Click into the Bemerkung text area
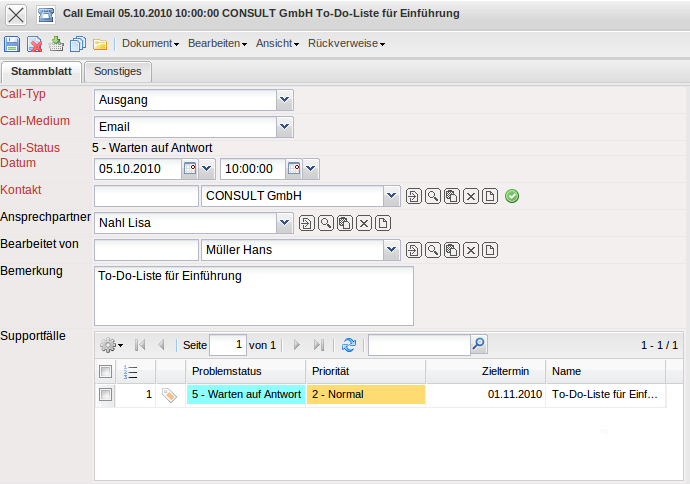690x484 pixels. (253, 296)
